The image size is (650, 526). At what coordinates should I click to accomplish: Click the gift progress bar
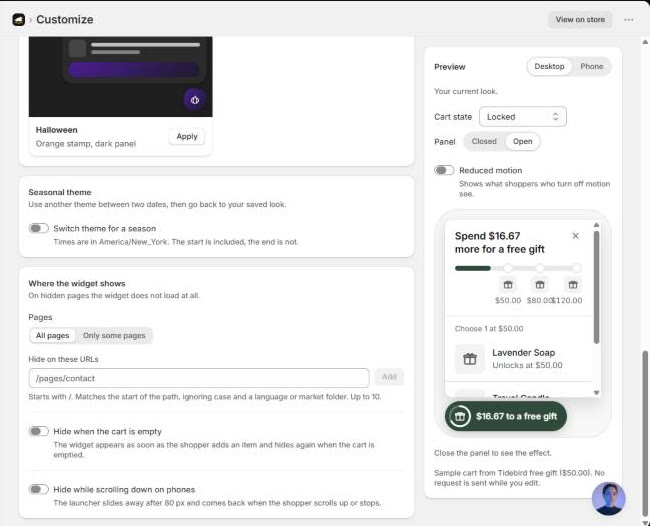pyautogui.click(x=518, y=268)
